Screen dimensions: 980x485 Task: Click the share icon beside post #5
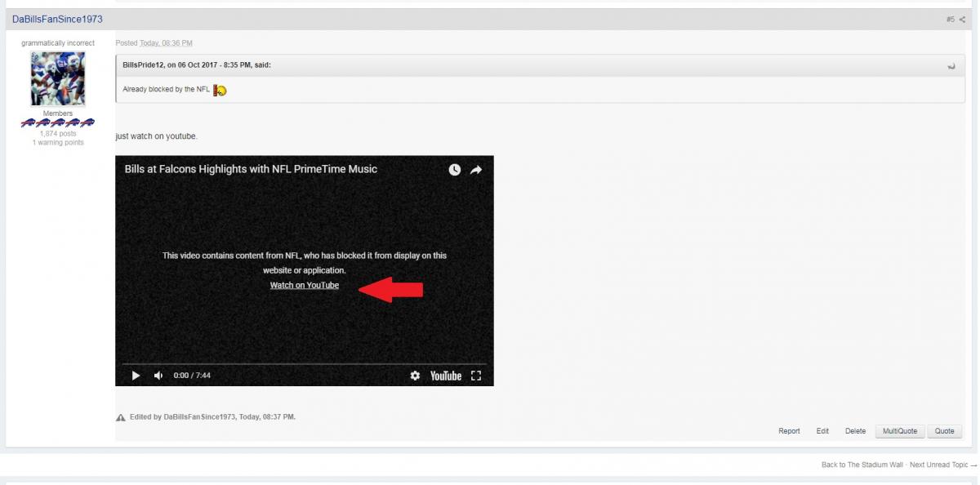(x=961, y=20)
